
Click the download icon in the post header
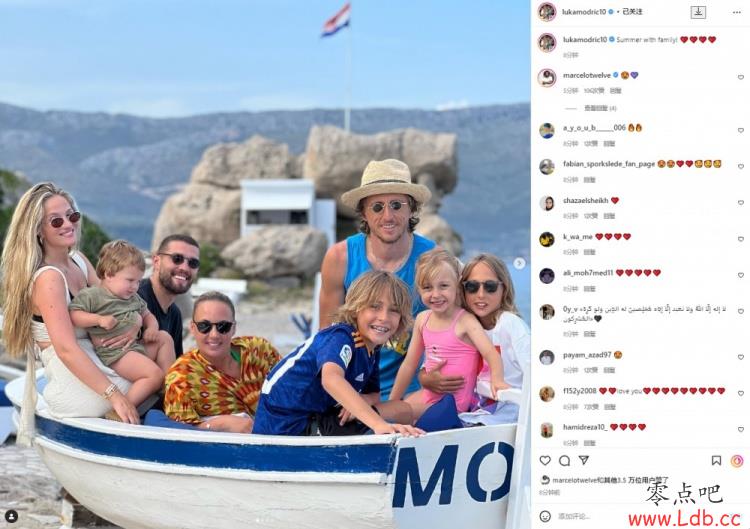pos(698,12)
